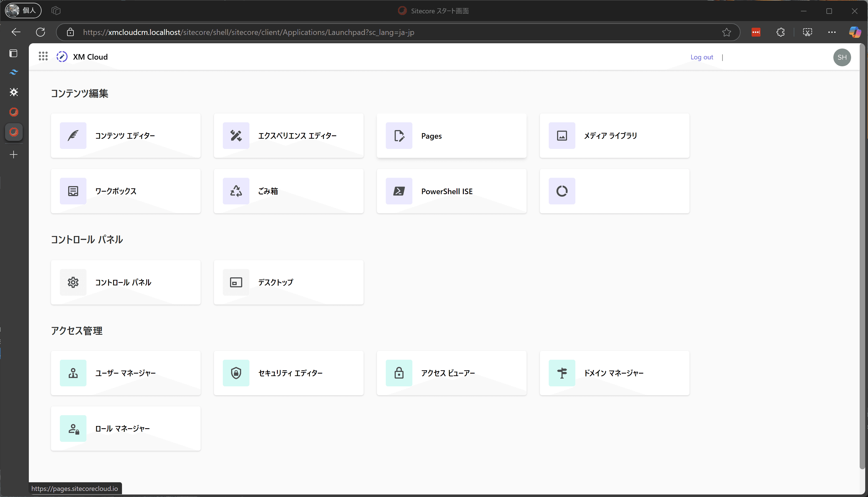Launch PowerShell ISE terminal icon
The height and width of the screenshot is (497, 868).
tap(399, 191)
